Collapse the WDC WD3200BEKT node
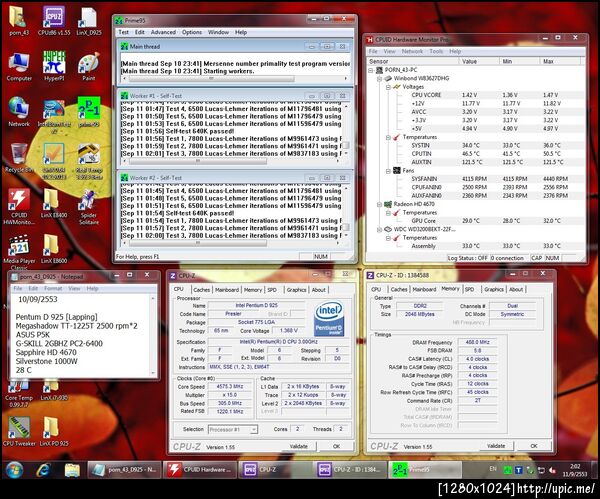 tap(380, 230)
